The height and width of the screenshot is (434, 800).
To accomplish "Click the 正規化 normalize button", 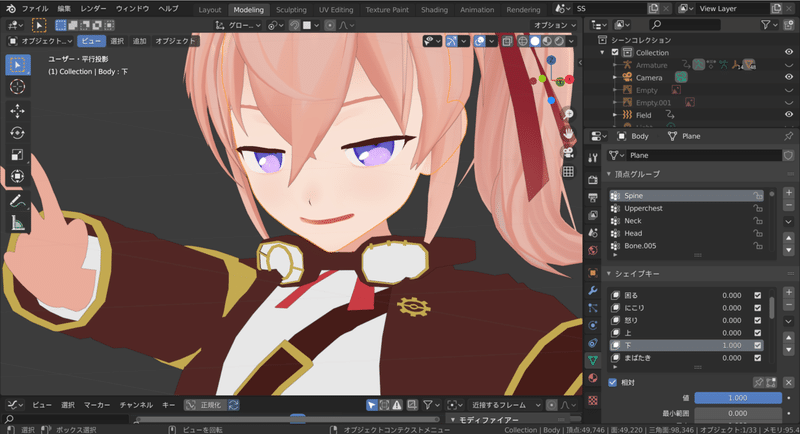I will click(206, 405).
